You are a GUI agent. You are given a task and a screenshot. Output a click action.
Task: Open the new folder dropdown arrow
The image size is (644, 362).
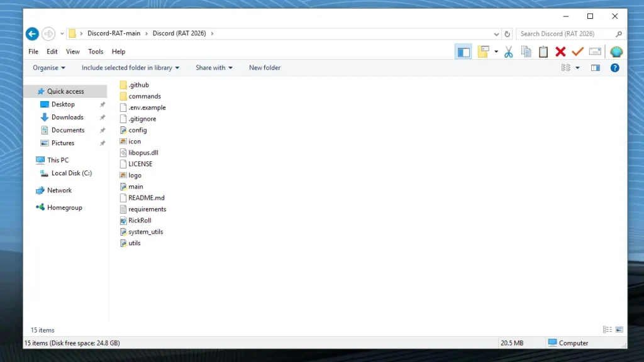496,52
